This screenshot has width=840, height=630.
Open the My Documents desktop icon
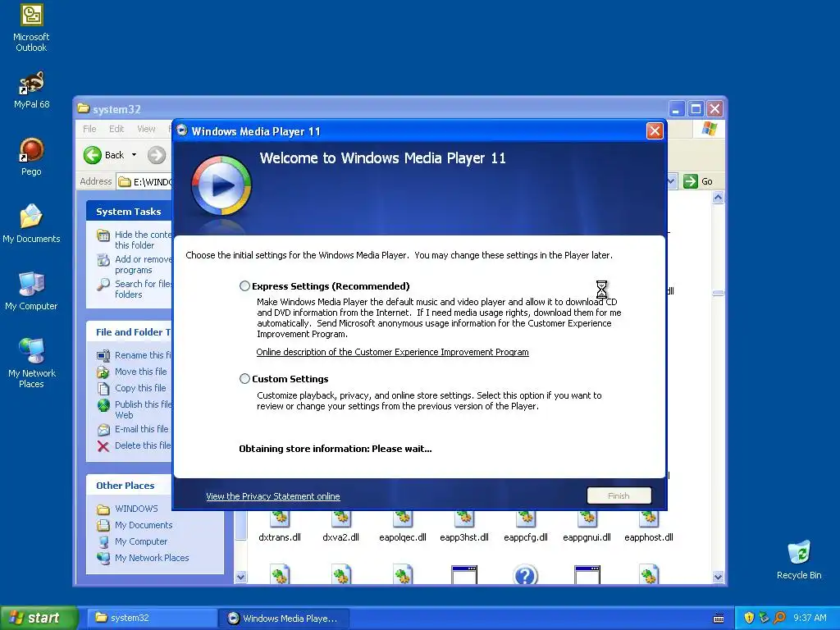[x=31, y=223]
